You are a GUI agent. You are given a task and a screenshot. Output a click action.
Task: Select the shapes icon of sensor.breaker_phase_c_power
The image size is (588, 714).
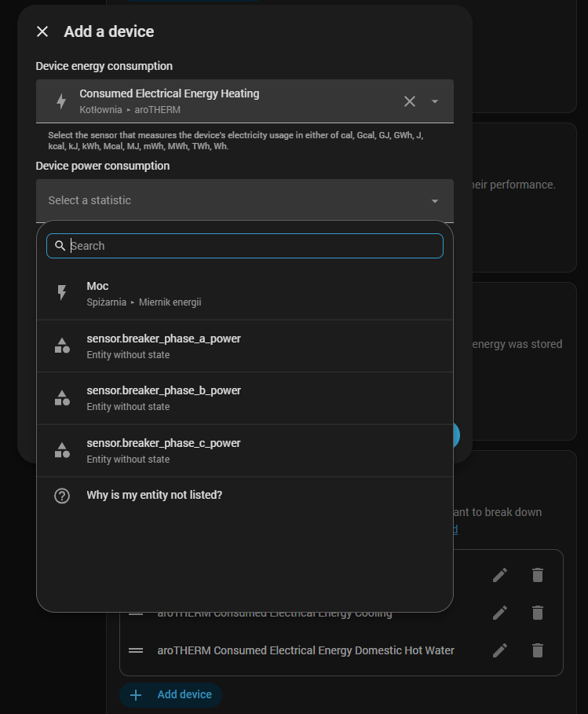coord(62,450)
